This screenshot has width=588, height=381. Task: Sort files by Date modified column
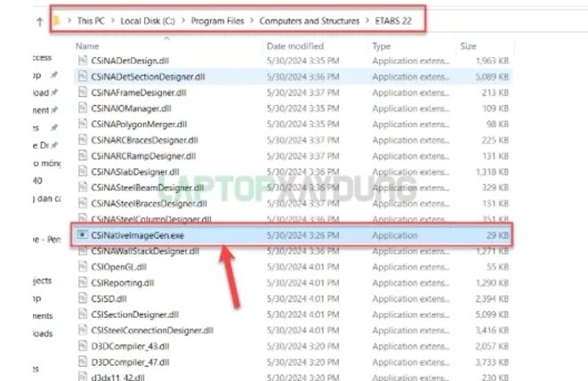tap(295, 46)
